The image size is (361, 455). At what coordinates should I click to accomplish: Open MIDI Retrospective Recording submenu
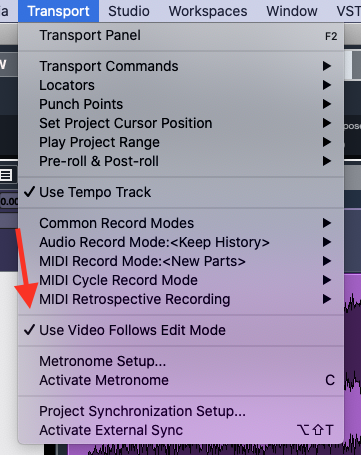coord(181,299)
